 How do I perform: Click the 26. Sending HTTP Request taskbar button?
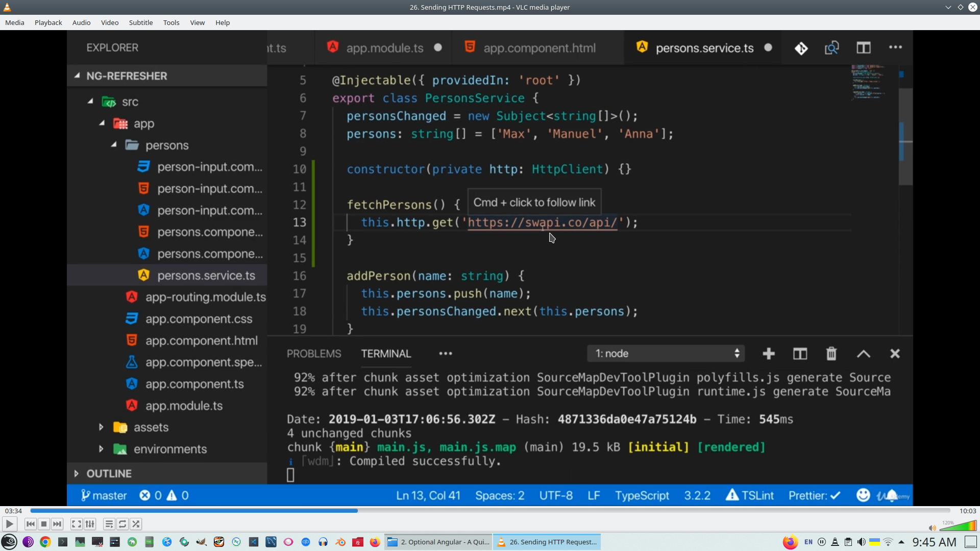547,542
